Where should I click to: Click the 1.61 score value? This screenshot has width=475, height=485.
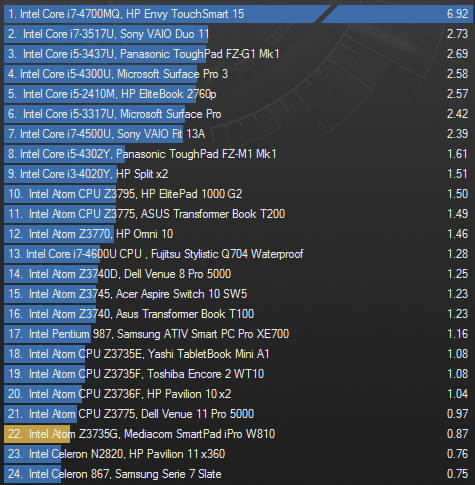pos(457,154)
